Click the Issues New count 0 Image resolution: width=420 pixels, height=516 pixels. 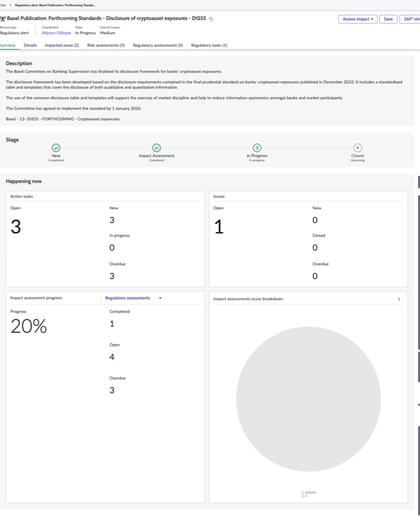click(x=315, y=220)
